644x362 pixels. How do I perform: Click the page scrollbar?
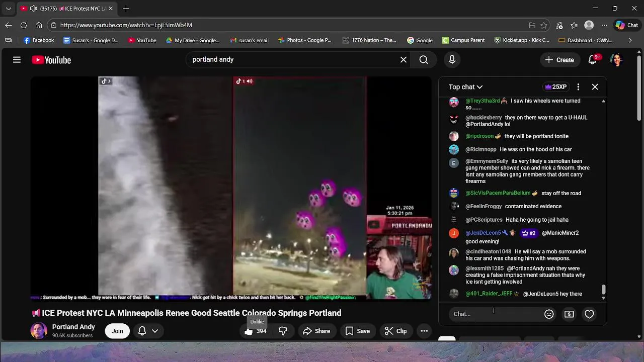pyautogui.click(x=639, y=88)
